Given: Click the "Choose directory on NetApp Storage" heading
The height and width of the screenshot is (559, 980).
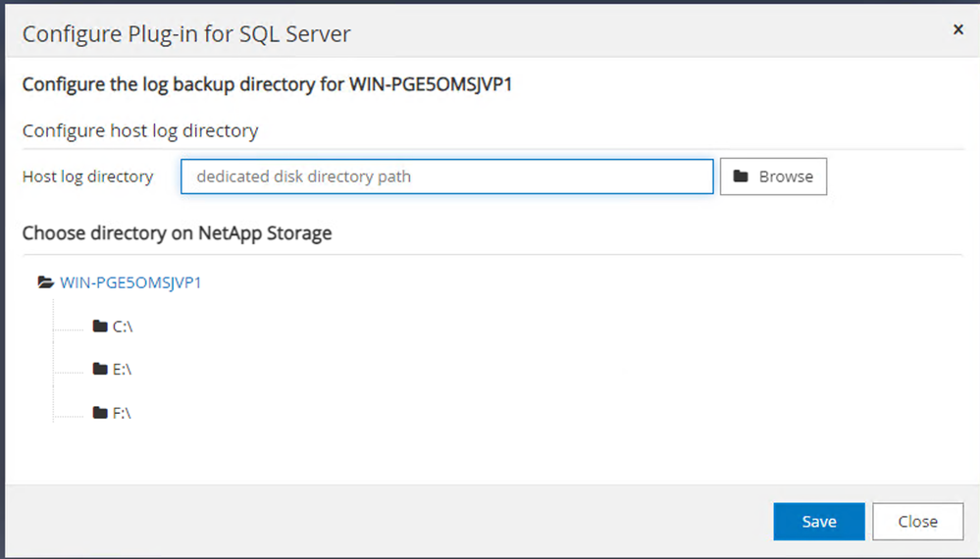Looking at the screenshot, I should [177, 233].
